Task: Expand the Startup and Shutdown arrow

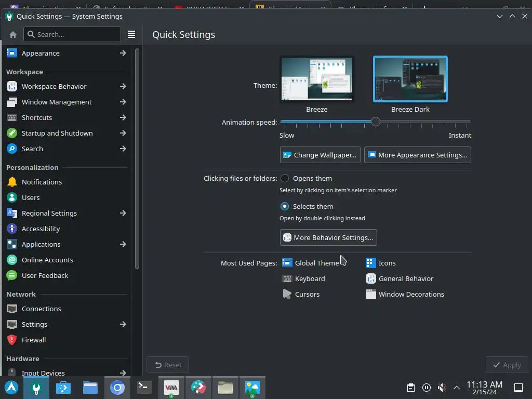Action: click(x=123, y=134)
